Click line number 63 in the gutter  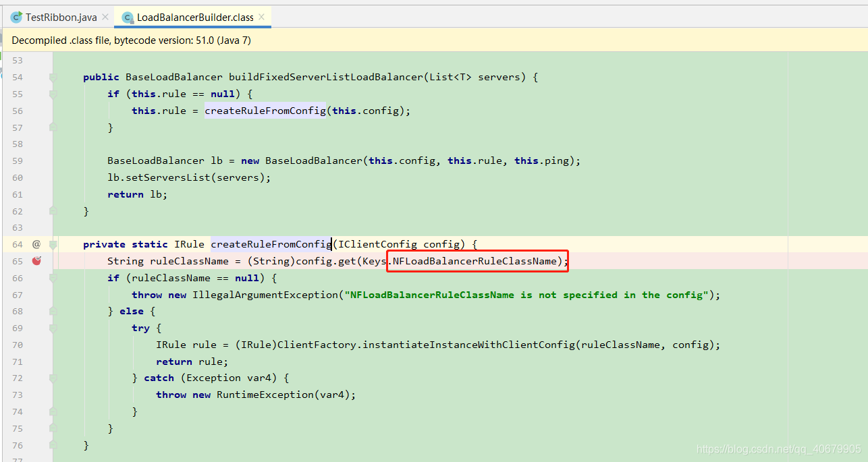tap(18, 227)
